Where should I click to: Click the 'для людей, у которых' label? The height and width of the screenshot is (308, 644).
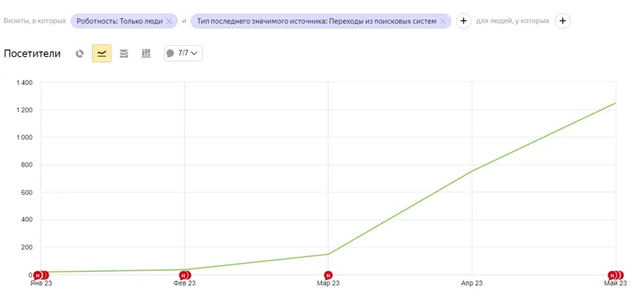pos(513,21)
